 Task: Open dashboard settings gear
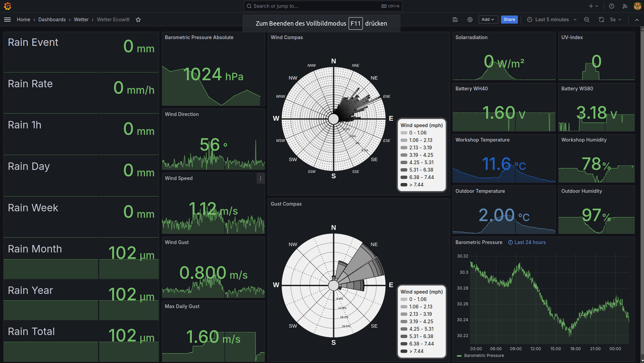tap(470, 20)
